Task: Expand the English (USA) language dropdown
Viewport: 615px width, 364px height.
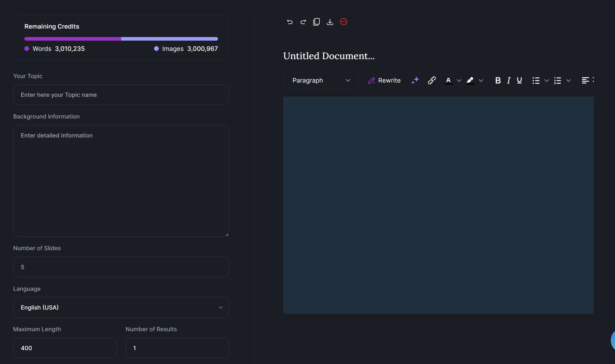Action: (121, 307)
